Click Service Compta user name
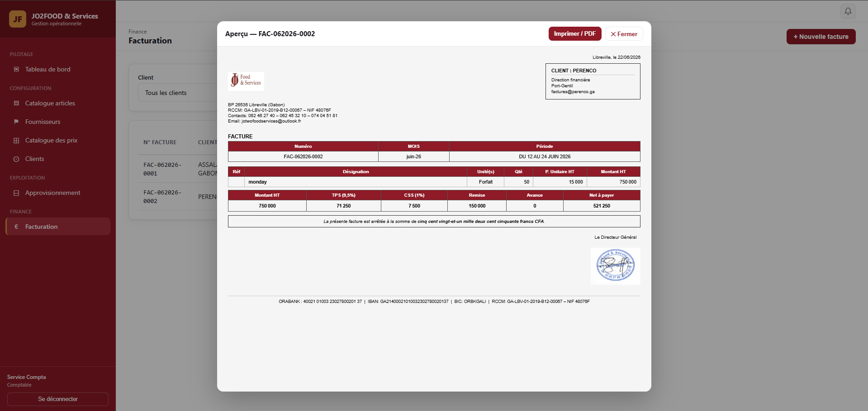Image resolution: width=868 pixels, height=411 pixels. [26, 377]
